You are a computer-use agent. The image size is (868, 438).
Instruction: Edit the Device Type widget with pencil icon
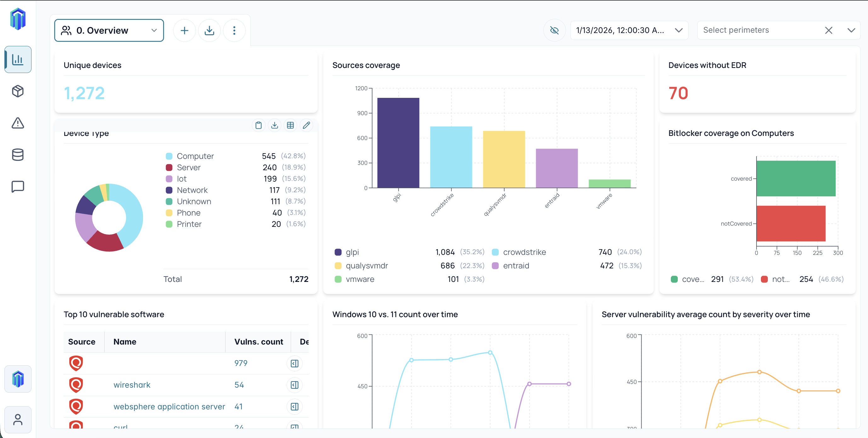pos(306,125)
